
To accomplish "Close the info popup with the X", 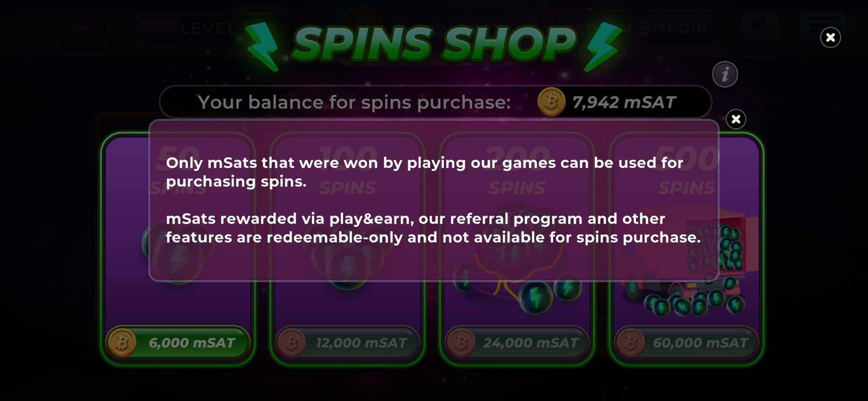I will pos(736,119).
